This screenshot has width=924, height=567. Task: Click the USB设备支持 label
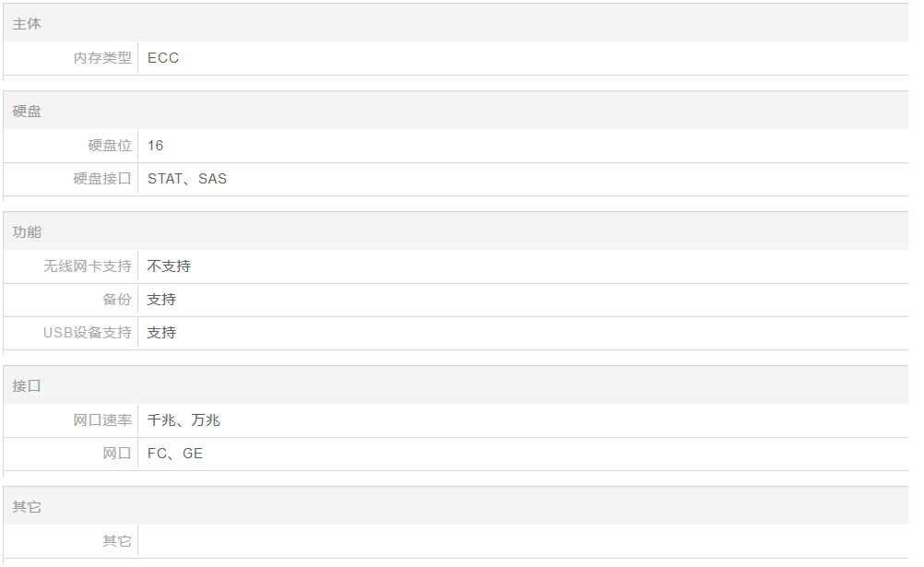[88, 333]
